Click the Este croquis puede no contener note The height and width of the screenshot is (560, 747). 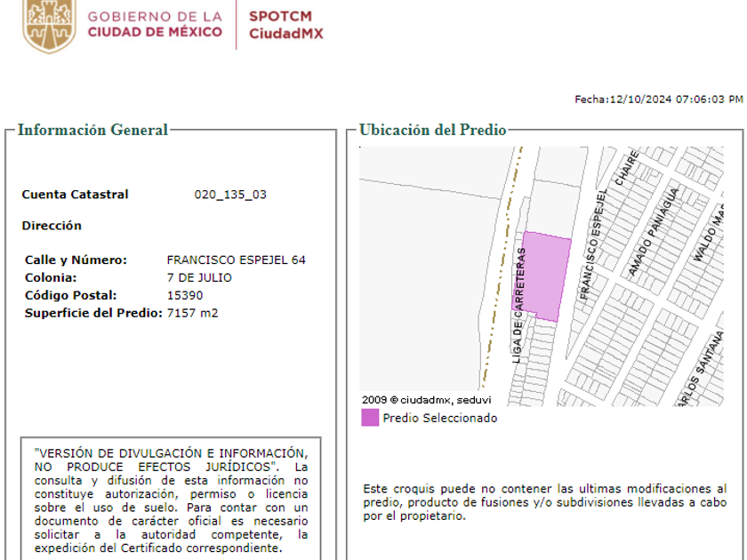(x=544, y=502)
